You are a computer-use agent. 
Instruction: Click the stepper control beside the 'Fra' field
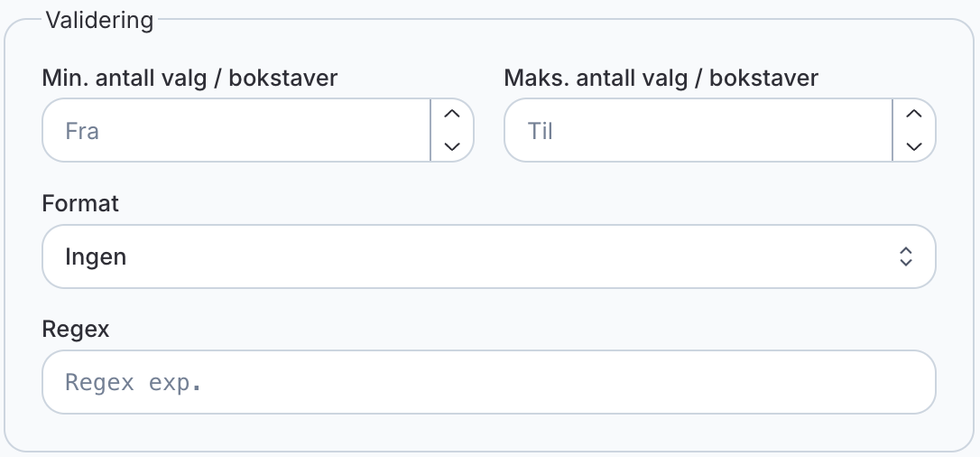click(x=452, y=130)
